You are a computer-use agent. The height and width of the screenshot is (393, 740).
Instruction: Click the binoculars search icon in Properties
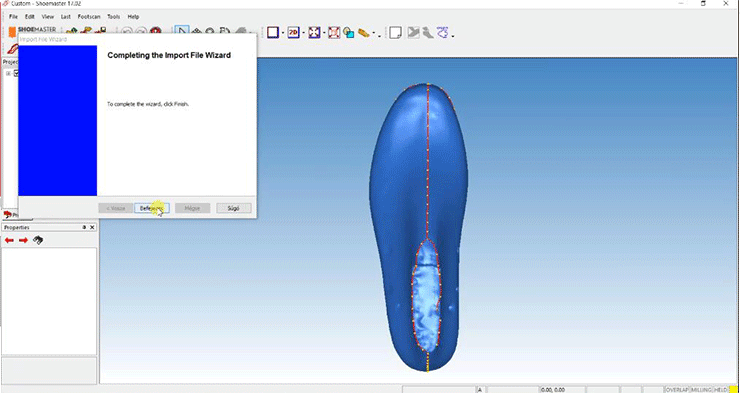[38, 240]
